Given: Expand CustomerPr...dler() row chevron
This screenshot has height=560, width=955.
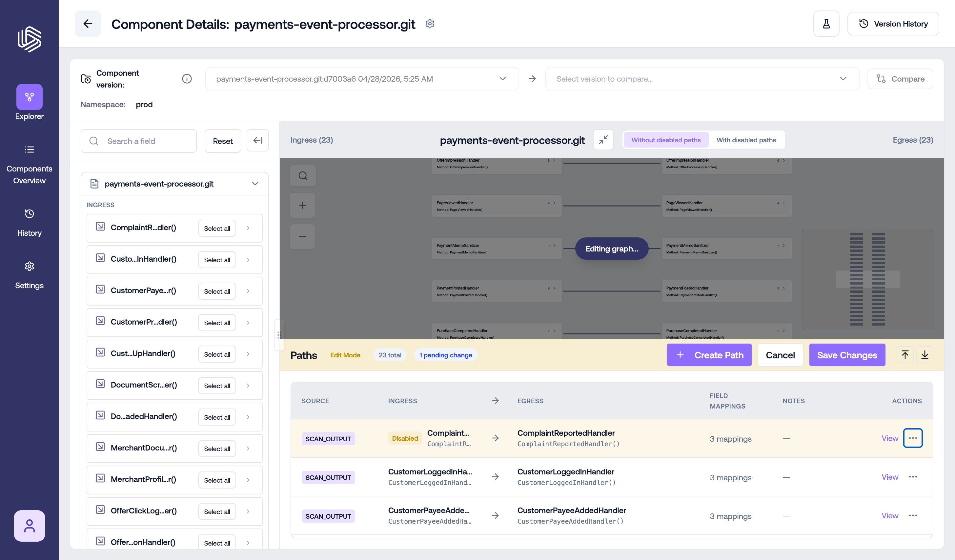Looking at the screenshot, I should click(x=248, y=322).
